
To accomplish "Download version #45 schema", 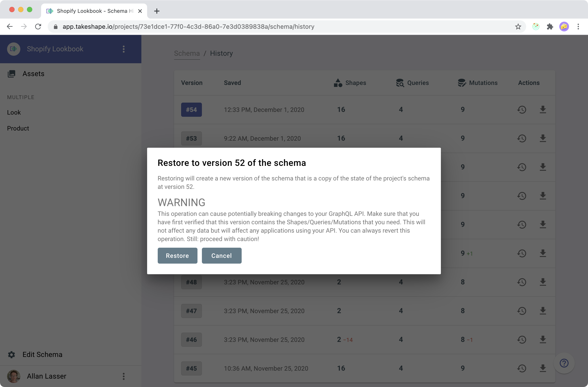I will click(x=543, y=368).
